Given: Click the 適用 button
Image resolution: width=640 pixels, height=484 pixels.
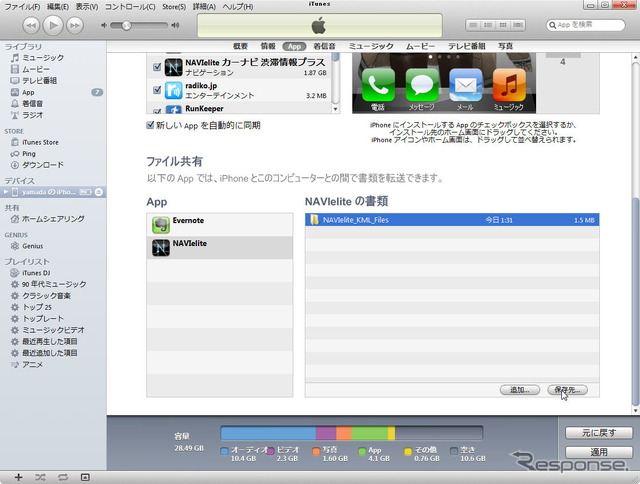Looking at the screenshot, I should [599, 452].
